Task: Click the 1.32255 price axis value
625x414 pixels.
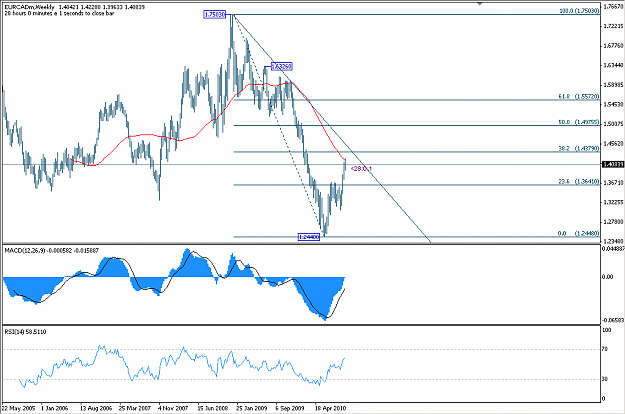Action: tap(613, 202)
